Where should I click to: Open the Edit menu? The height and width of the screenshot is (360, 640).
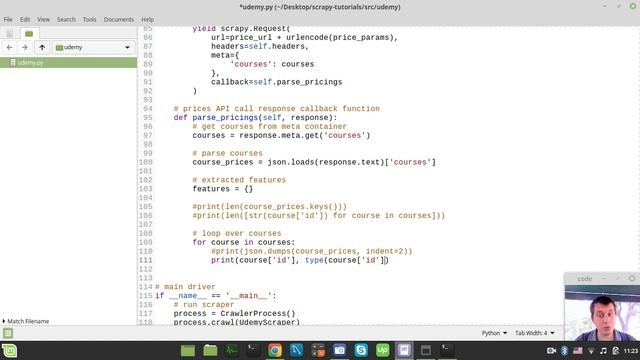[25, 19]
